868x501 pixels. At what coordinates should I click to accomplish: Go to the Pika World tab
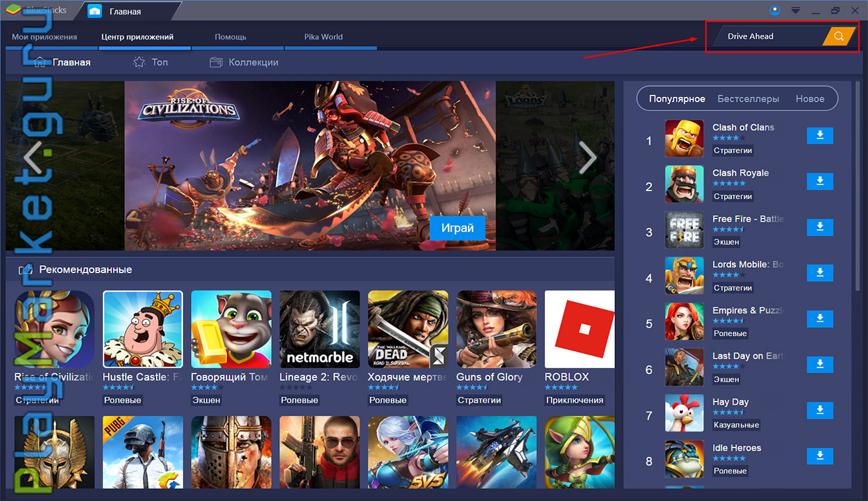[323, 37]
